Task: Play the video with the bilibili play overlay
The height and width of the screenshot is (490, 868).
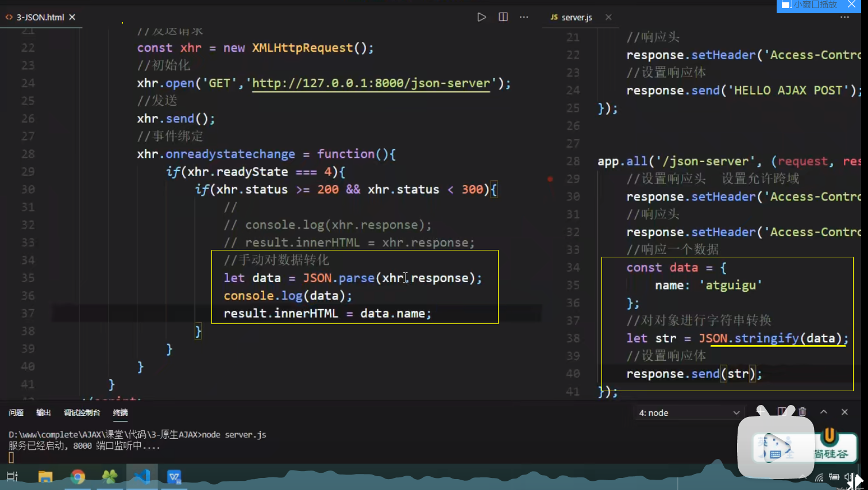Action: (x=776, y=447)
